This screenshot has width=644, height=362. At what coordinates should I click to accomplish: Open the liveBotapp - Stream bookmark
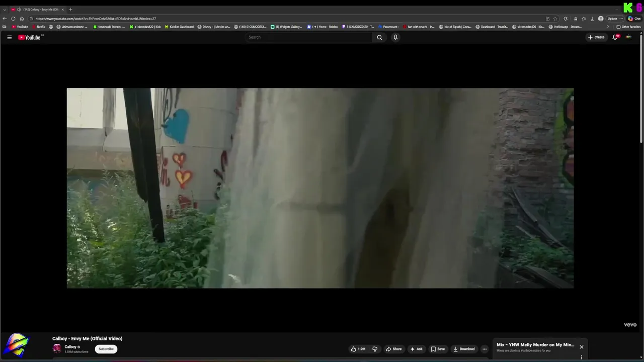tap(566, 27)
